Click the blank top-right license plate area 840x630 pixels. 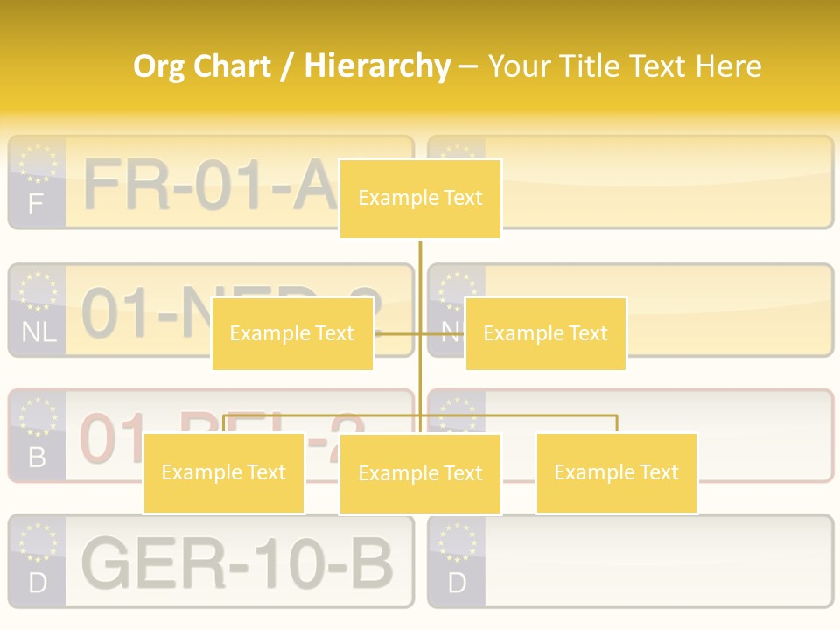pyautogui.click(x=665, y=182)
